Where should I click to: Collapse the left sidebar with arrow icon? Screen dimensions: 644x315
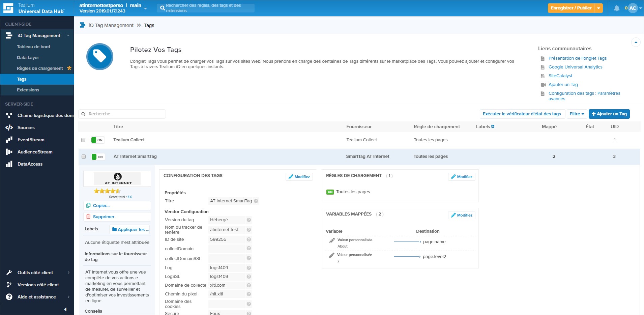[x=65, y=309]
